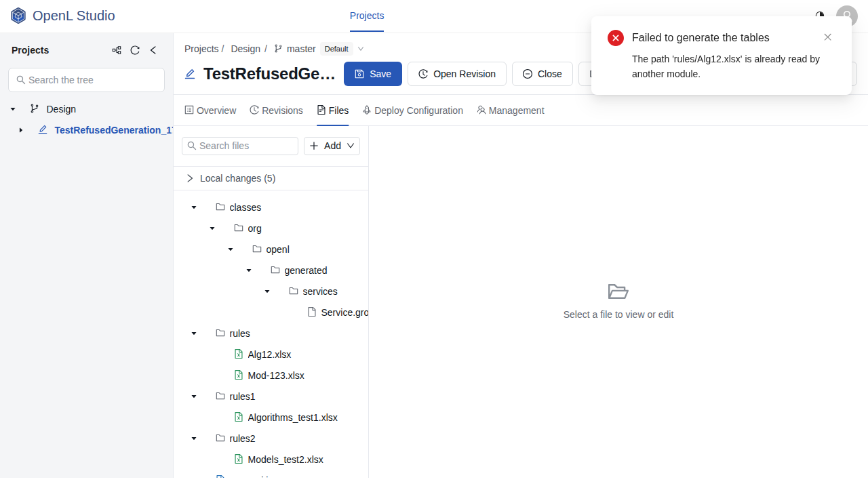This screenshot has width=868, height=488.
Task: Click the Failed to generate the tables heading
Action: coord(701,38)
